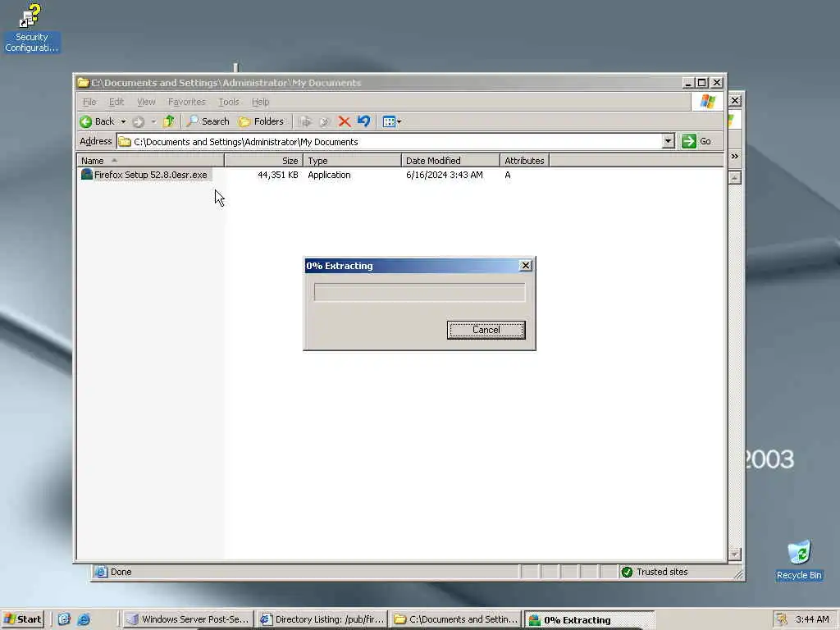Open the Start menu
Screen dimensions: 840x630
tap(22, 619)
